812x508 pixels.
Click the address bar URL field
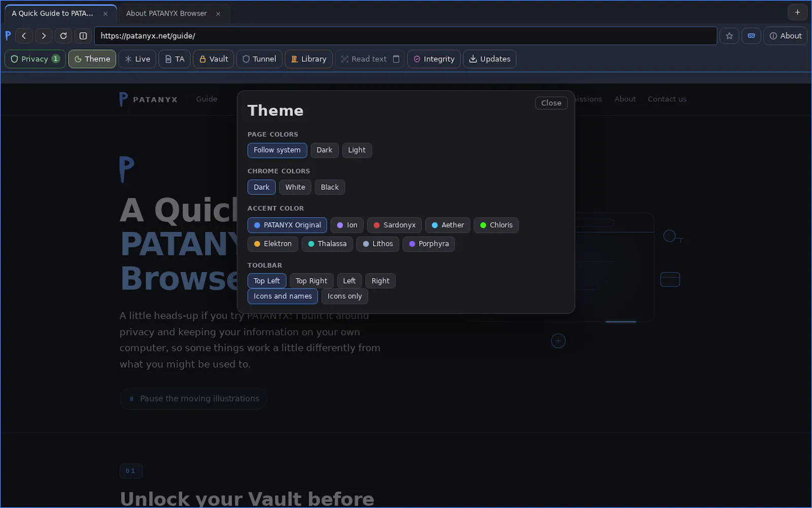click(x=405, y=36)
